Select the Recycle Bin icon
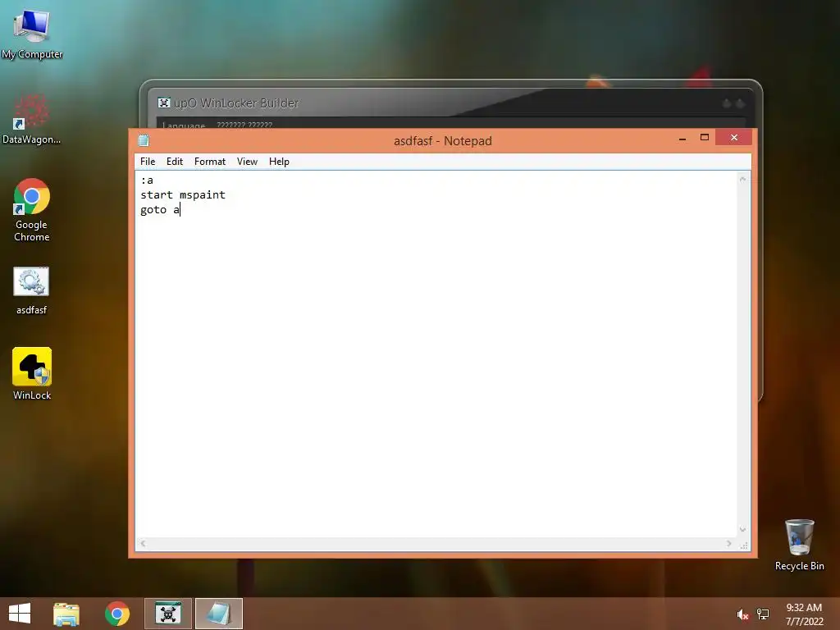The image size is (840, 630). pyautogui.click(x=799, y=545)
